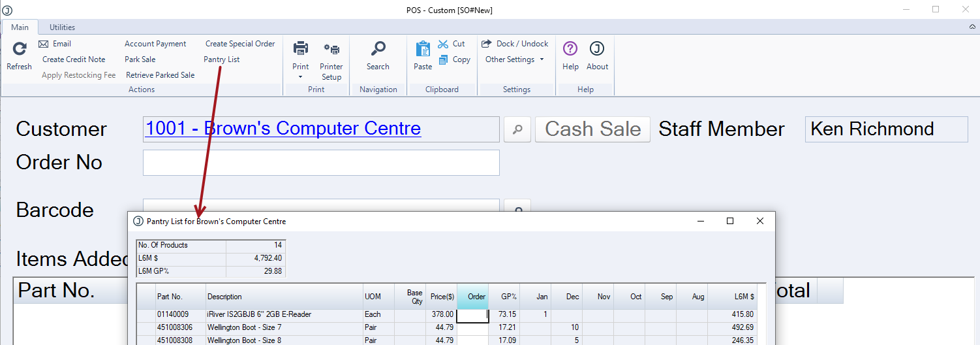Screen dimensions: 980x345
Task: Click the Jan column header
Action: pyautogui.click(x=536, y=297)
